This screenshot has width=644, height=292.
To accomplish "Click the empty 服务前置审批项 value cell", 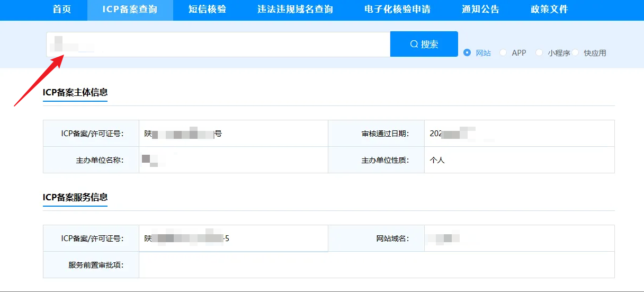I will click(376, 265).
